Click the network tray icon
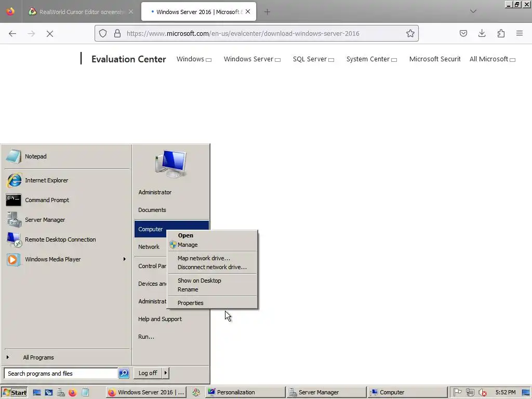532x399 pixels. [x=470, y=392]
